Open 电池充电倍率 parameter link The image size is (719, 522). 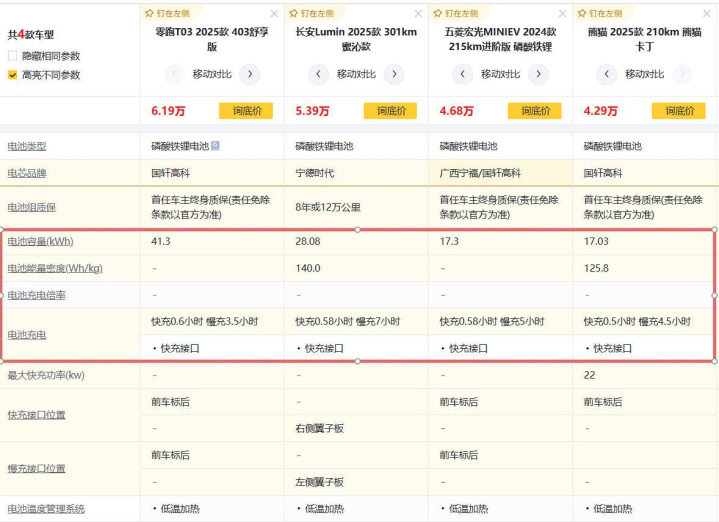(x=36, y=295)
